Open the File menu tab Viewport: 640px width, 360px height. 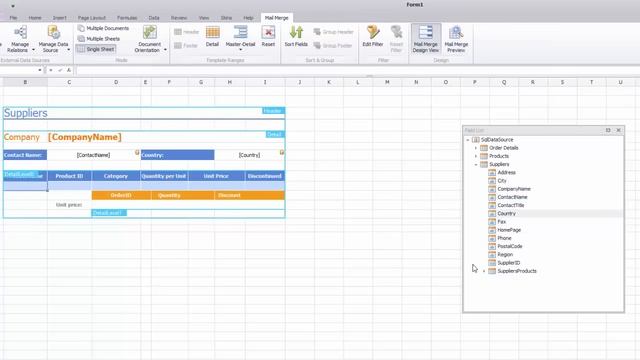point(13,18)
